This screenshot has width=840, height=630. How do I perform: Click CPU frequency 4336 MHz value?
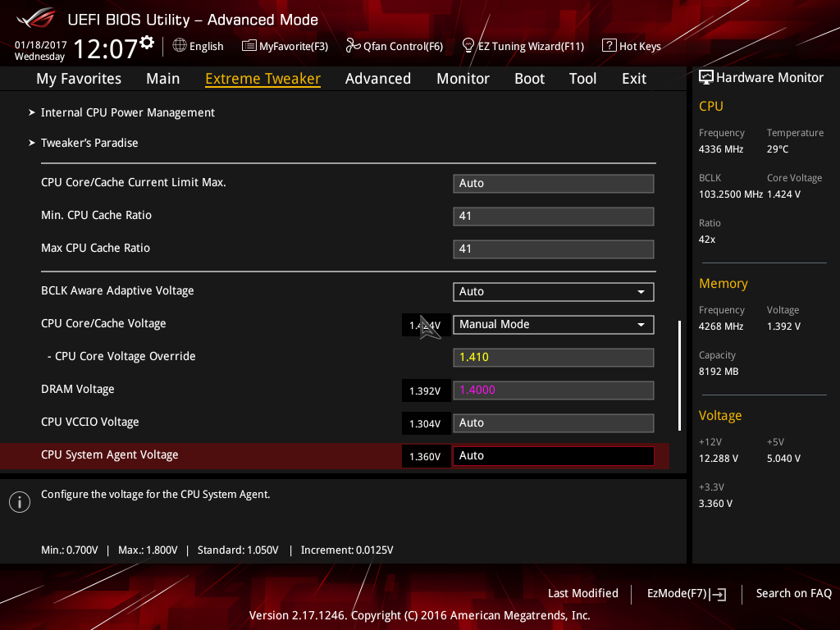coord(720,149)
